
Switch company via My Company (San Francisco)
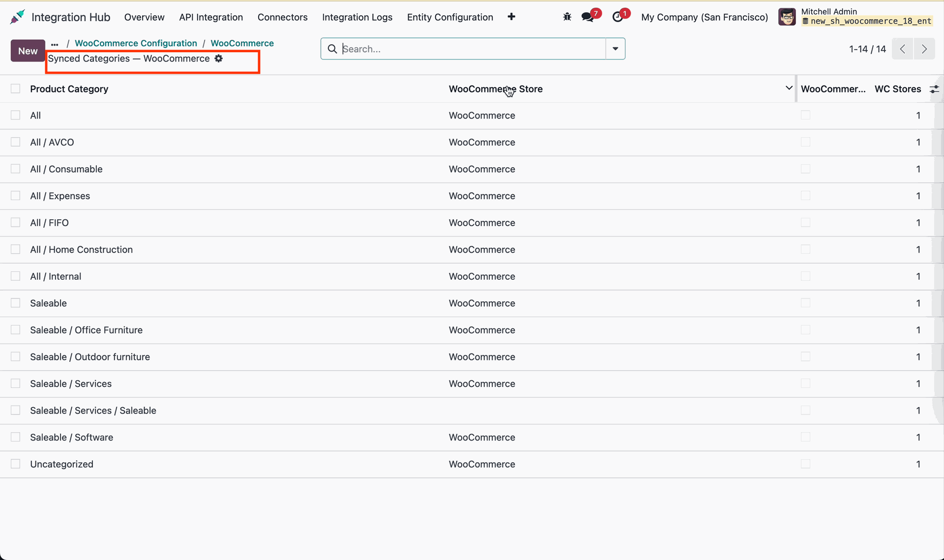tap(705, 17)
